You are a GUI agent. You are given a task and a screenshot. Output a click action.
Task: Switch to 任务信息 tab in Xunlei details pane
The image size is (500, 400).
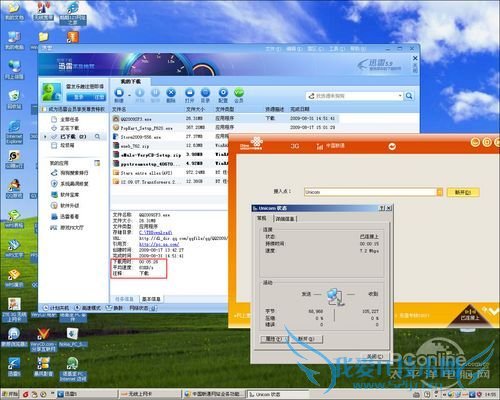tap(124, 299)
